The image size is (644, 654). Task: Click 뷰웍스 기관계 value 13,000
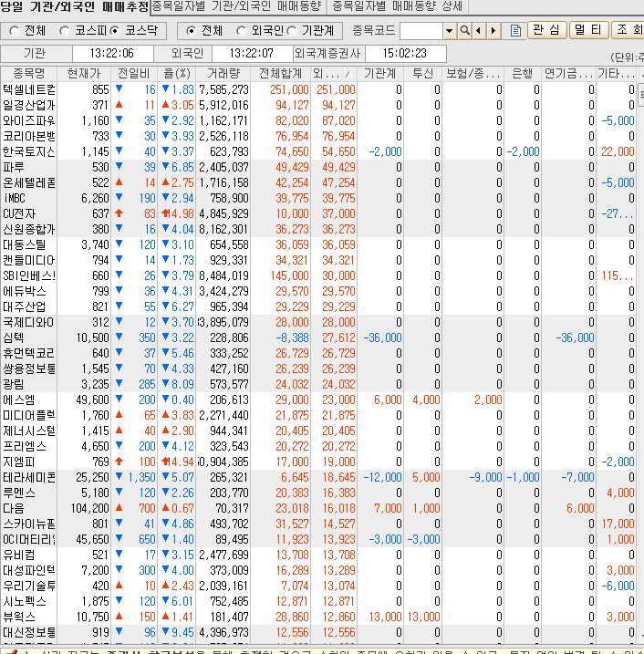tap(385, 617)
